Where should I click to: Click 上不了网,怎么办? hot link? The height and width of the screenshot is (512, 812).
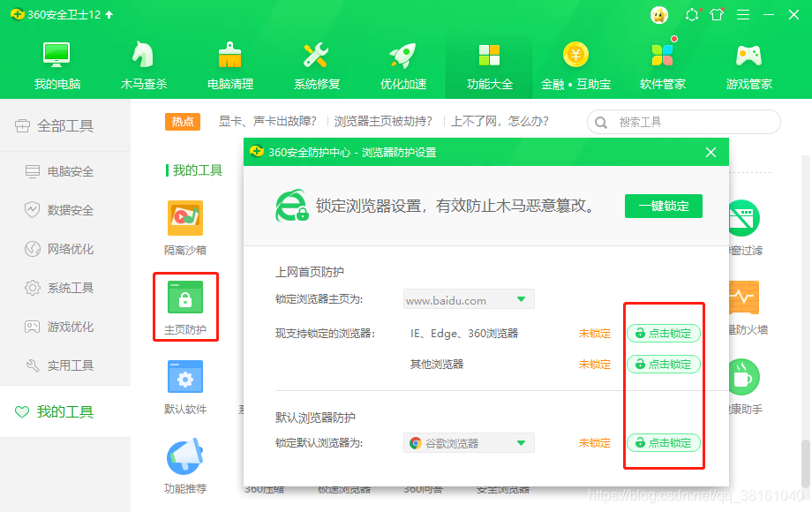point(500,121)
